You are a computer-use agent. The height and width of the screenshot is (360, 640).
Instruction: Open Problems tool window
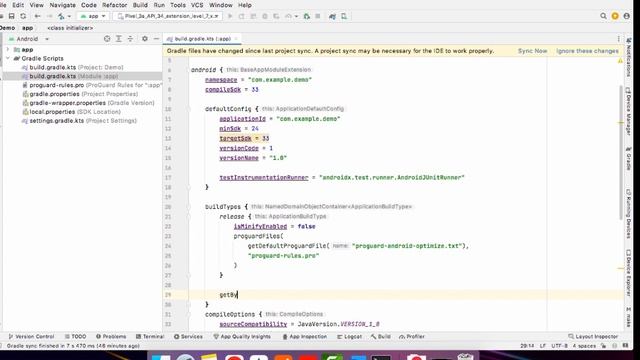point(111,337)
